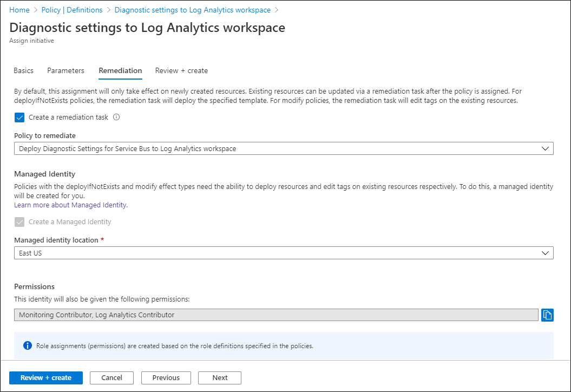Go back with the Previous button
Viewport: 571px width, 392px height.
point(166,377)
